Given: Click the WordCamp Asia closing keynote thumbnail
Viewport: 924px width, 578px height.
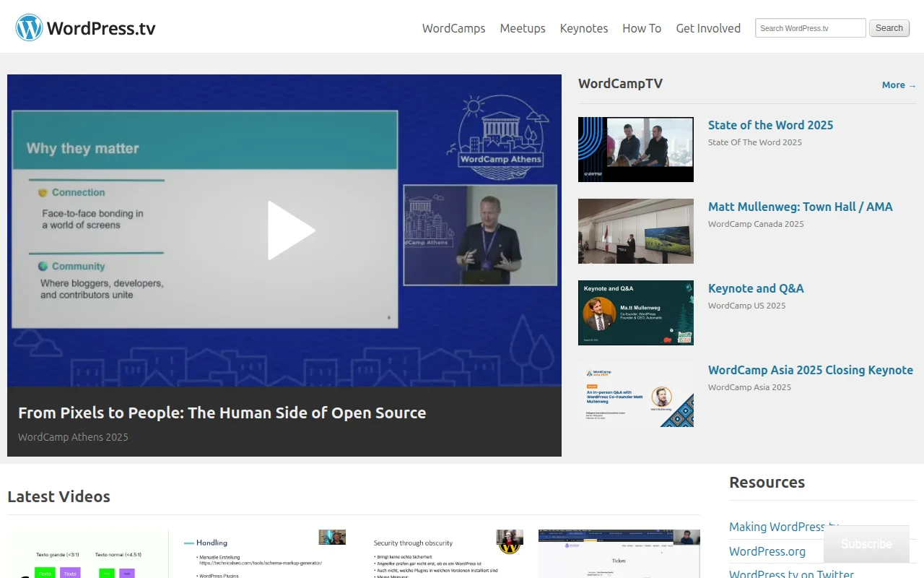Looking at the screenshot, I should point(635,394).
